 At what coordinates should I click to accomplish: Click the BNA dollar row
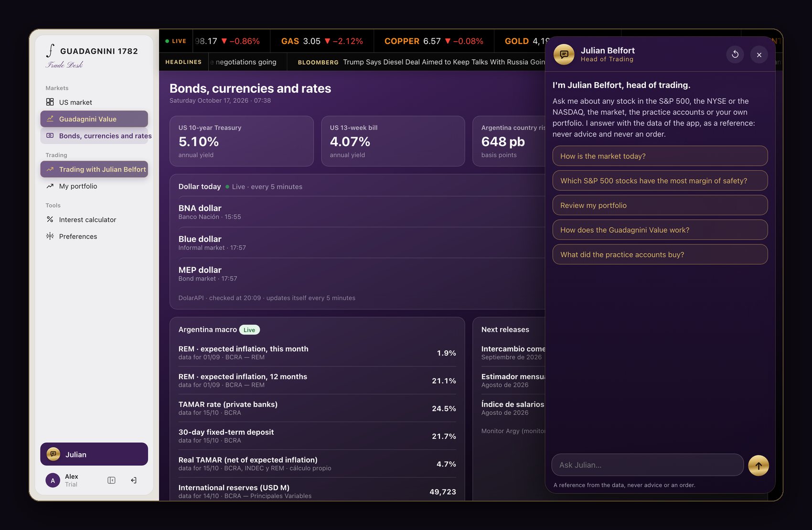[362, 212]
